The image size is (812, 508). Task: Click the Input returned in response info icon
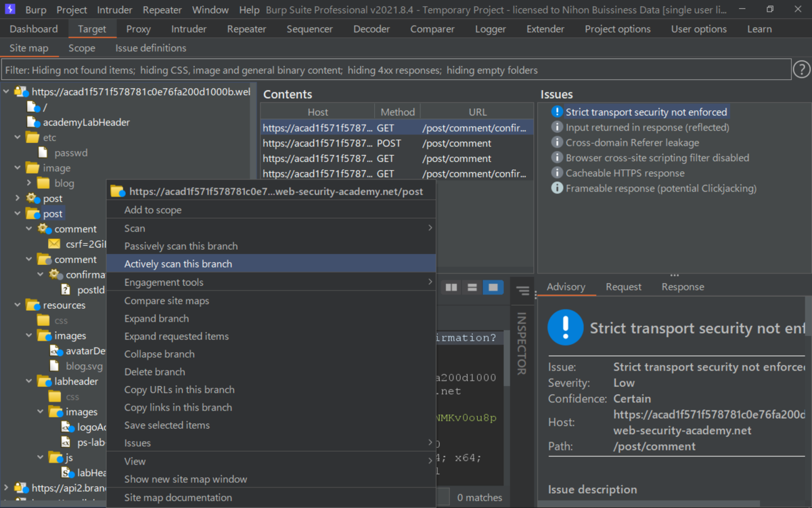point(557,127)
